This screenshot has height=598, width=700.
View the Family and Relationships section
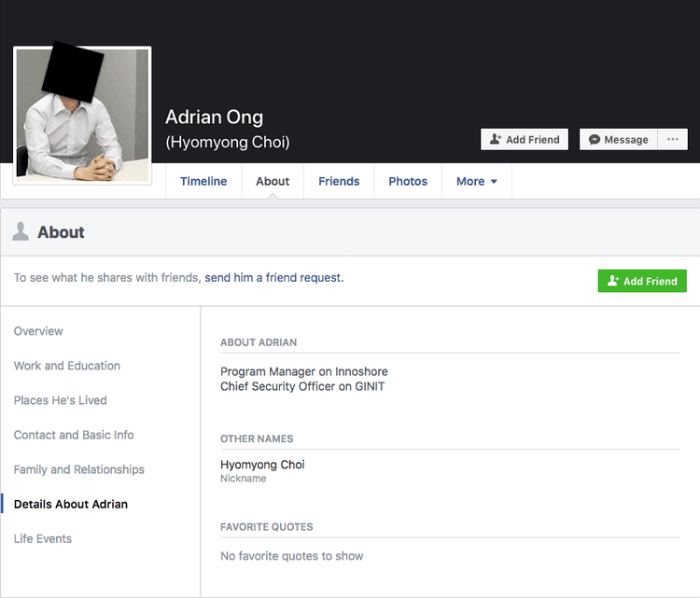click(79, 469)
